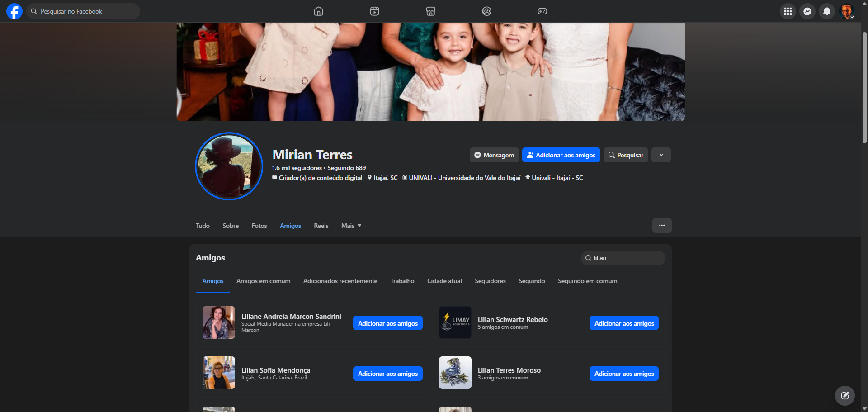Image resolution: width=868 pixels, height=412 pixels.
Task: Switch to the Trabalho tab
Action: 402,281
